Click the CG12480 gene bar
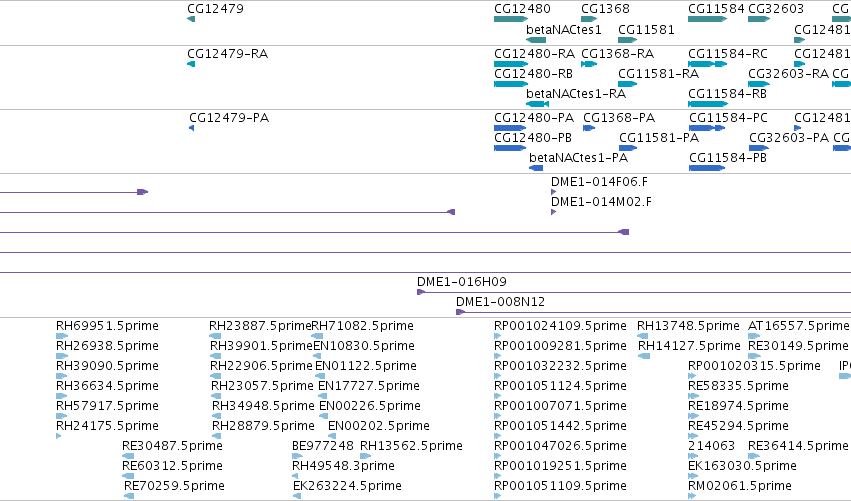Viewport: 851px width, 501px height. pos(511,20)
